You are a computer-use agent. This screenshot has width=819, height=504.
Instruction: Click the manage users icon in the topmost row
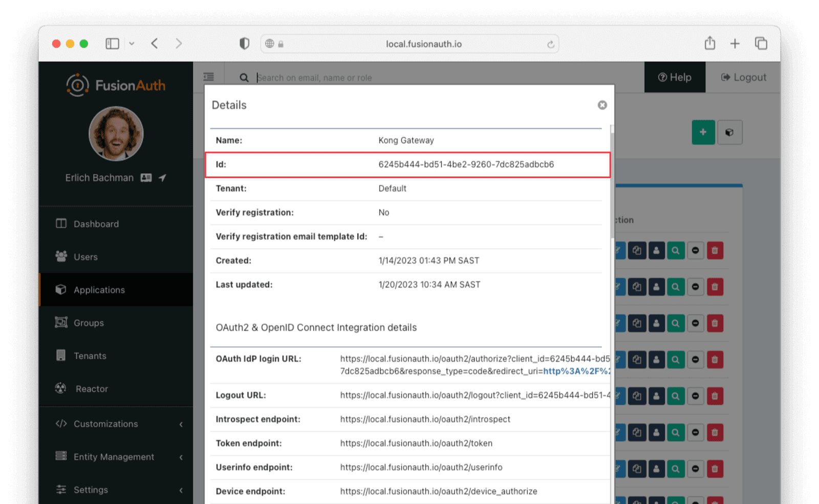point(656,251)
